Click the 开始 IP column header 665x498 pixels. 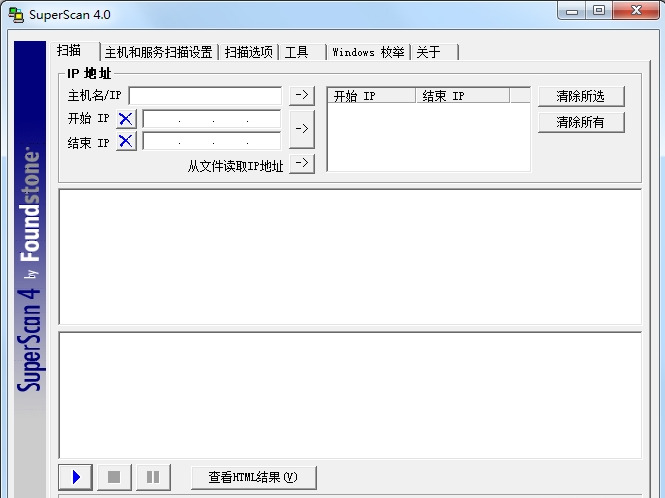click(372, 96)
